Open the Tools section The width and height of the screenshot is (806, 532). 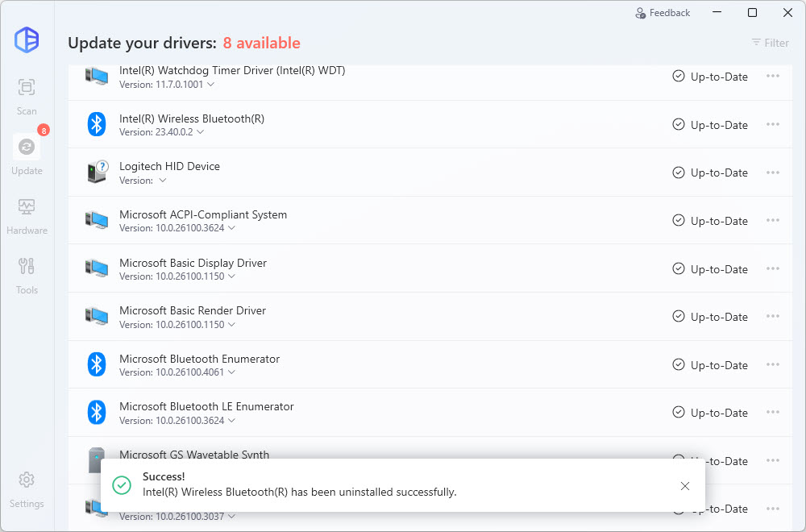pos(27,274)
